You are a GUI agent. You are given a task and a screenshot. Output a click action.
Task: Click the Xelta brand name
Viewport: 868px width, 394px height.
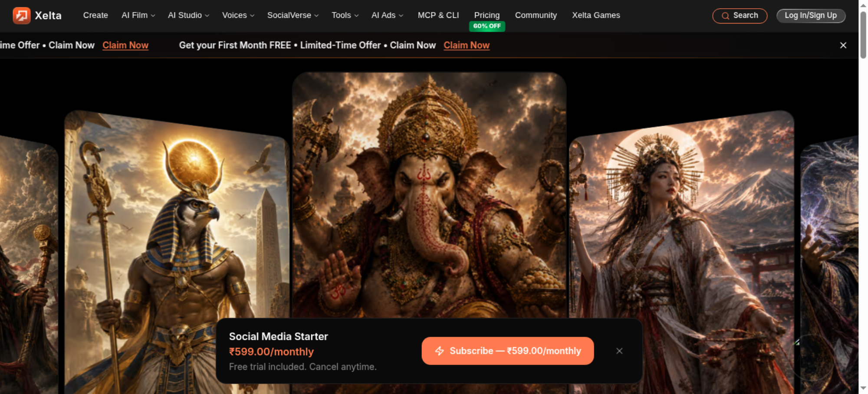[x=48, y=16]
